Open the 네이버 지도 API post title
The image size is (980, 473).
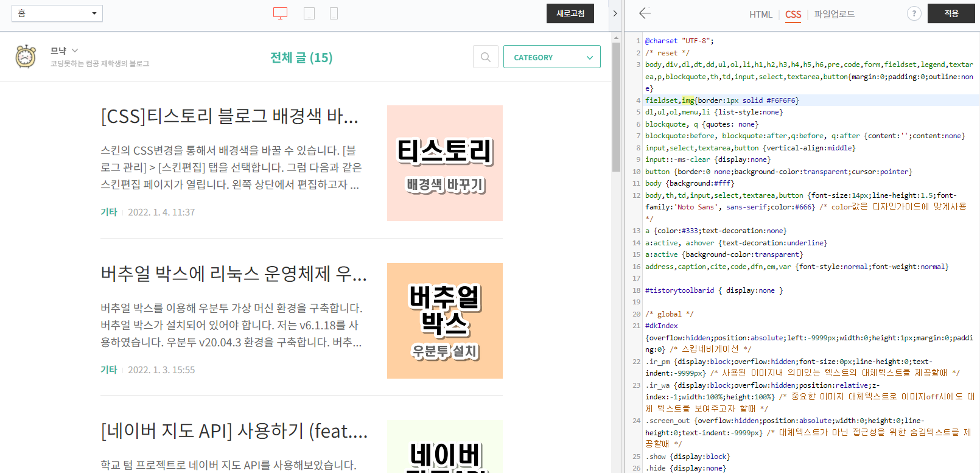pos(234,431)
